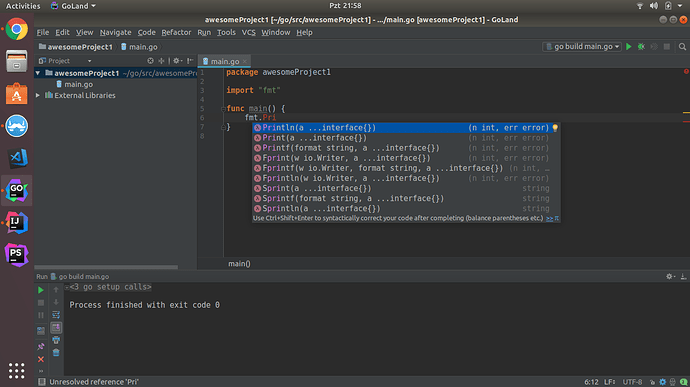The image size is (690, 387).
Task: Choose Sprintf completion suggestion
Action: pos(406,199)
